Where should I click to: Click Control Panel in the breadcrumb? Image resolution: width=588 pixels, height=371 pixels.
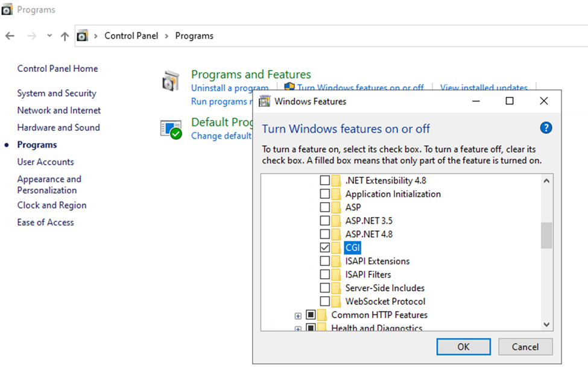[131, 36]
